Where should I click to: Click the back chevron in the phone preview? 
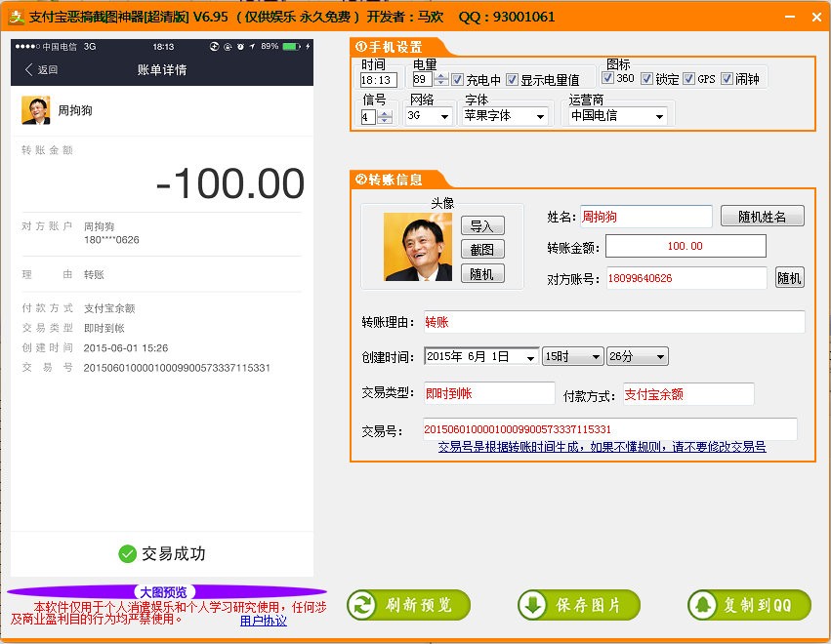pos(28,69)
